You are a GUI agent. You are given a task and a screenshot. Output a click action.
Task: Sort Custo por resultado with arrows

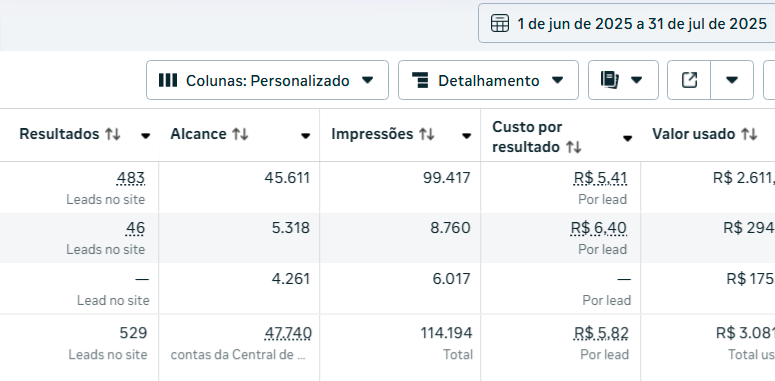pyautogui.click(x=573, y=147)
